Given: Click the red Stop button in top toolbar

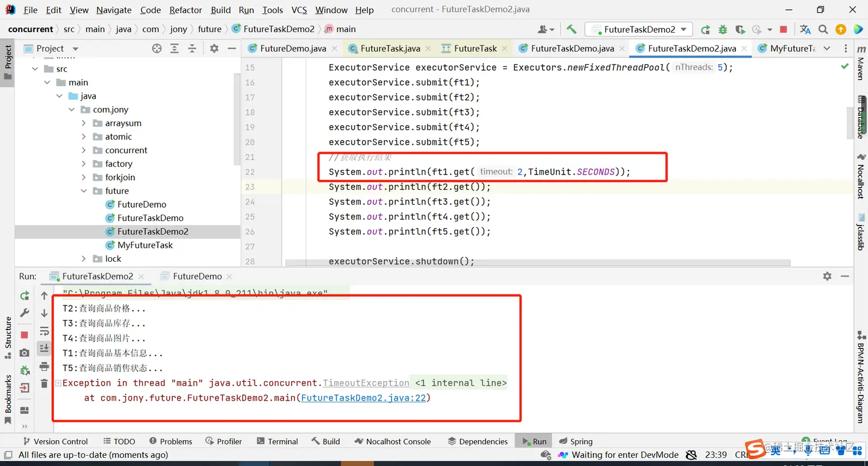Looking at the screenshot, I should click(x=784, y=29).
